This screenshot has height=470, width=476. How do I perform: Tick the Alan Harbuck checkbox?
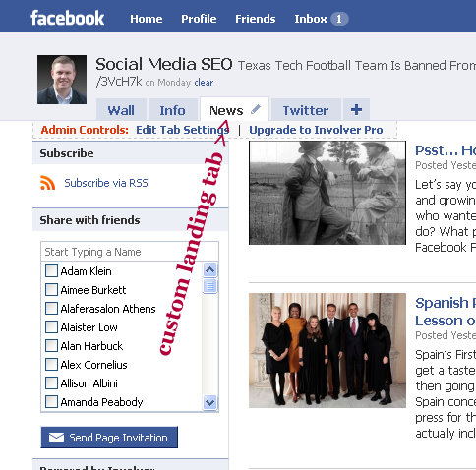[51, 346]
